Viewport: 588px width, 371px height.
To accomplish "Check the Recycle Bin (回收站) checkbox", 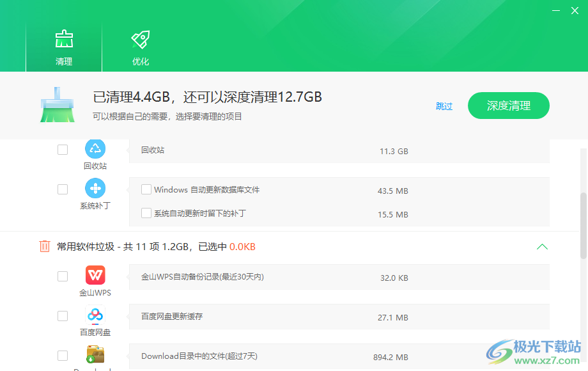I will (63, 150).
